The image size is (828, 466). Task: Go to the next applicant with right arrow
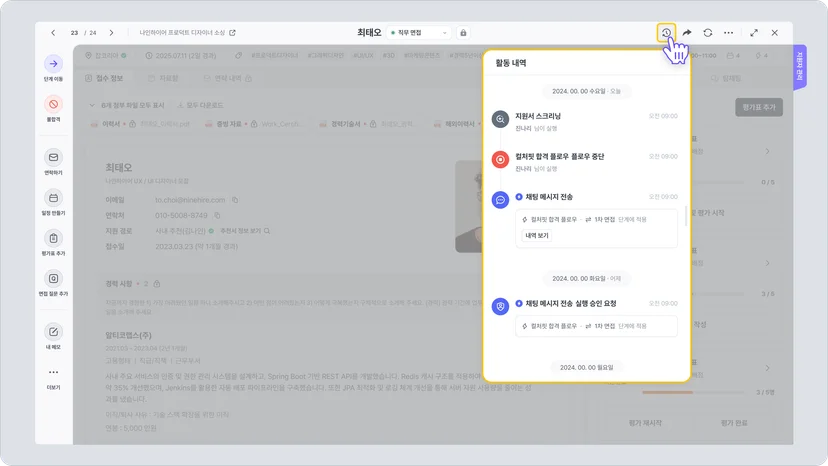[x=111, y=33]
